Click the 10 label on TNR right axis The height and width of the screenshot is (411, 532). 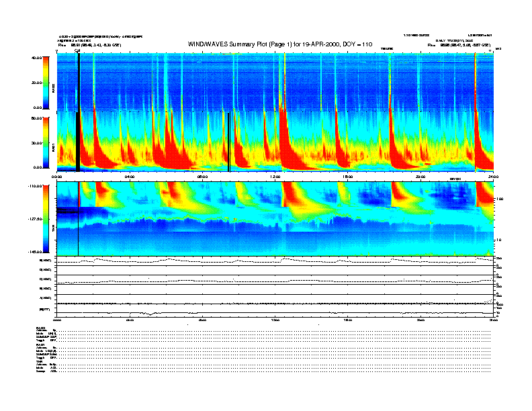(x=499, y=240)
